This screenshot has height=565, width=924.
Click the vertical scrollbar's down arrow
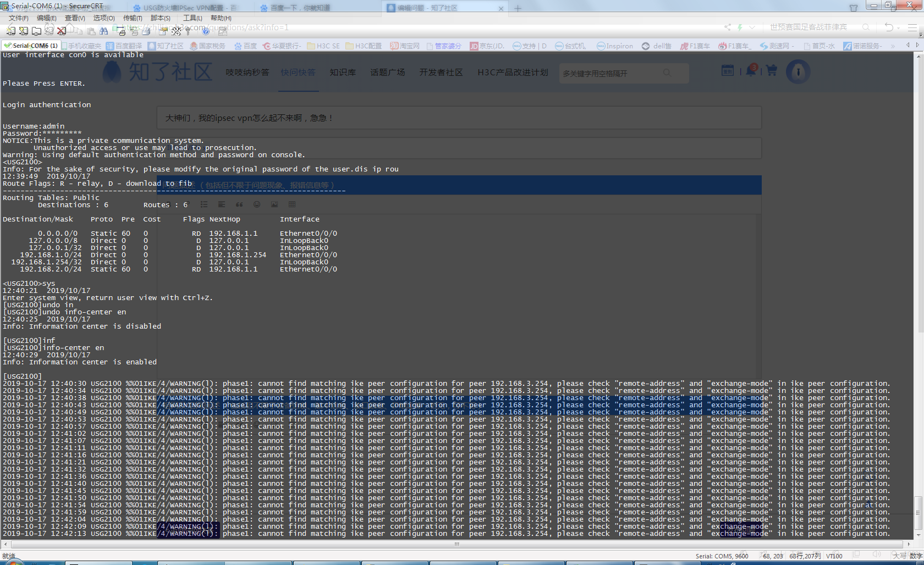click(x=919, y=535)
